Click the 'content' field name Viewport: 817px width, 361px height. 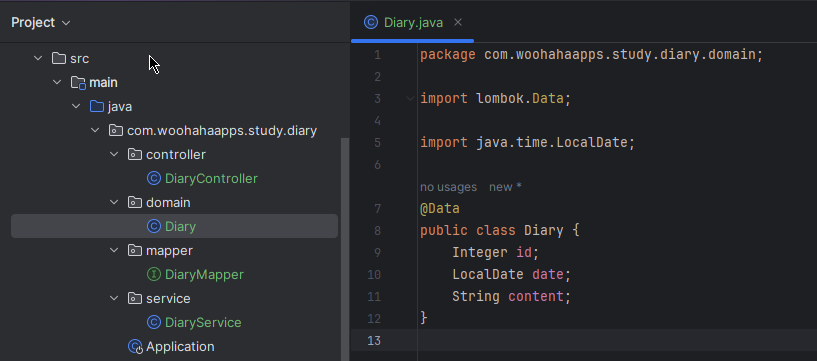coord(536,296)
